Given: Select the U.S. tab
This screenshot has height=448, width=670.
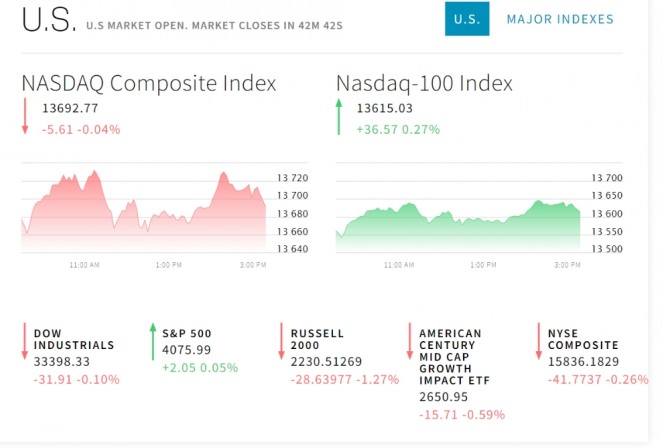Looking at the screenshot, I should (467, 19).
